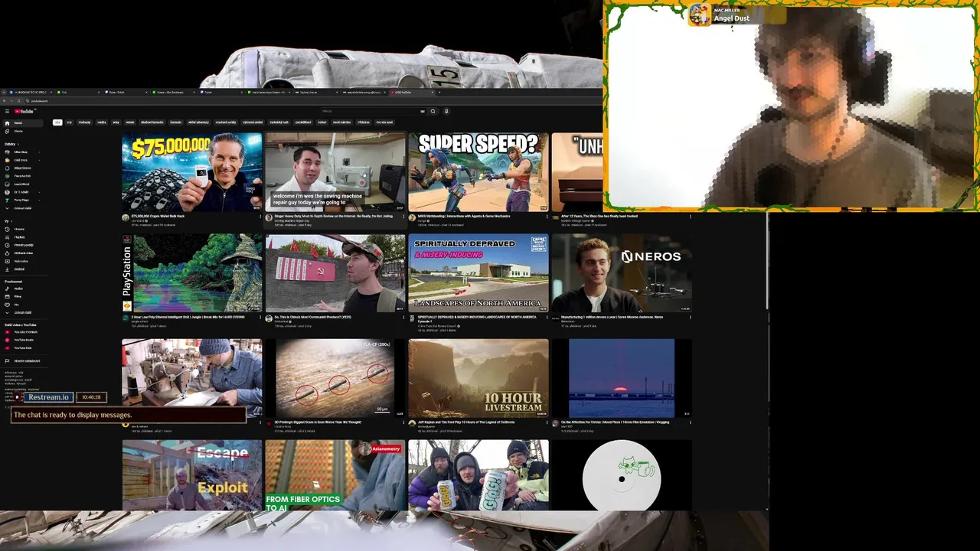This screenshot has width=980, height=551.
Task: Open the liked videos sidebar item
Action: [x=21, y=253]
